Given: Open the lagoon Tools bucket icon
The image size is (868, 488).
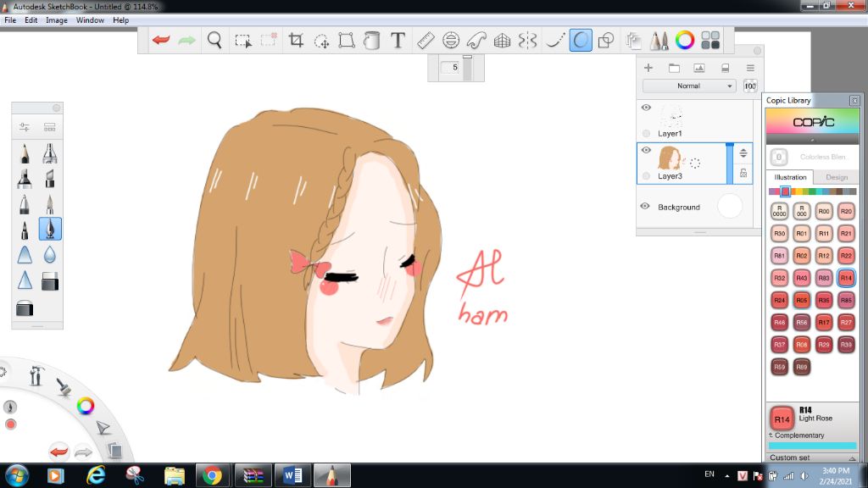Looking at the screenshot, I should point(36,375).
